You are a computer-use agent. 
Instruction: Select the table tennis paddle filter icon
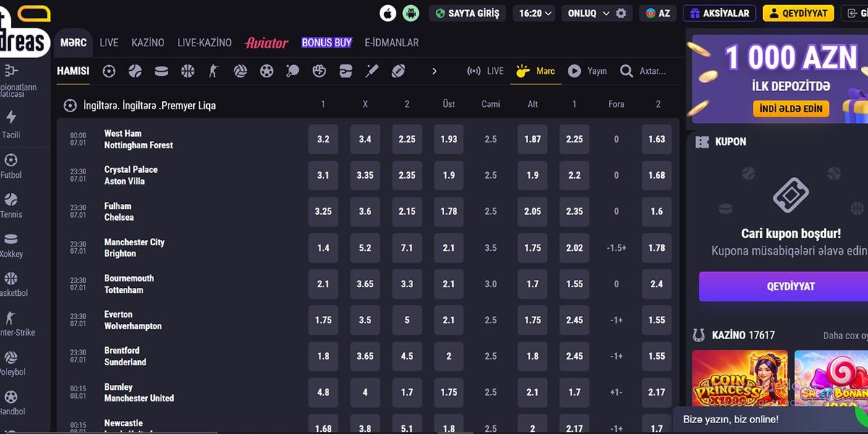293,71
